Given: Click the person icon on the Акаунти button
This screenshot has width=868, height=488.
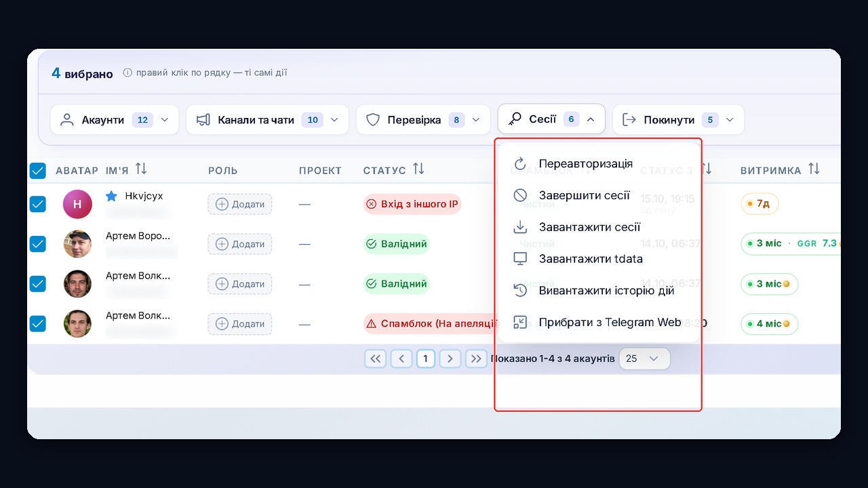Looking at the screenshot, I should pos(66,120).
